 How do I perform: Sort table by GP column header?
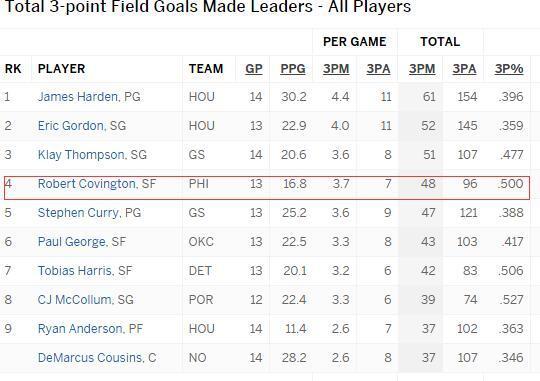[254, 69]
